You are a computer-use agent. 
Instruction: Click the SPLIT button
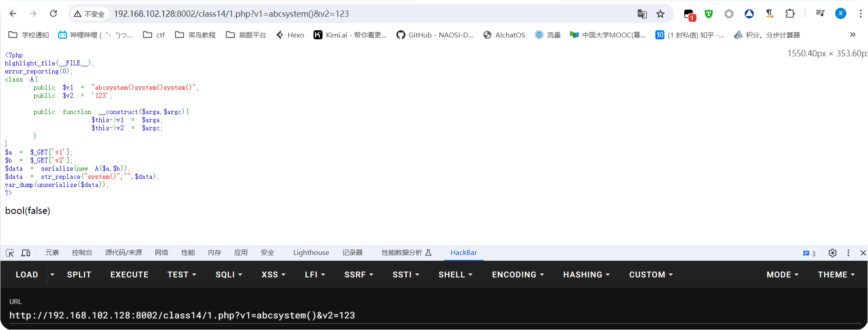[79, 275]
